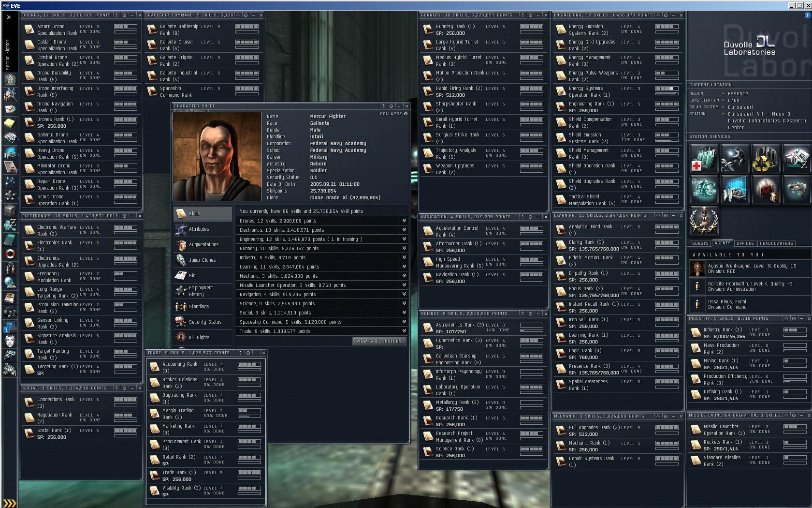Click the View Skill History button
Image resolution: width=812 pixels, height=508 pixels.
379,341
